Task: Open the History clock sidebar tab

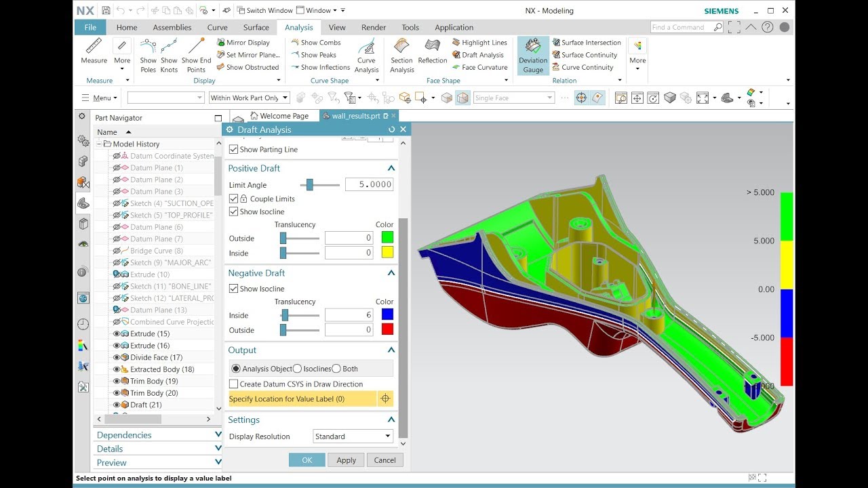Action: click(83, 323)
